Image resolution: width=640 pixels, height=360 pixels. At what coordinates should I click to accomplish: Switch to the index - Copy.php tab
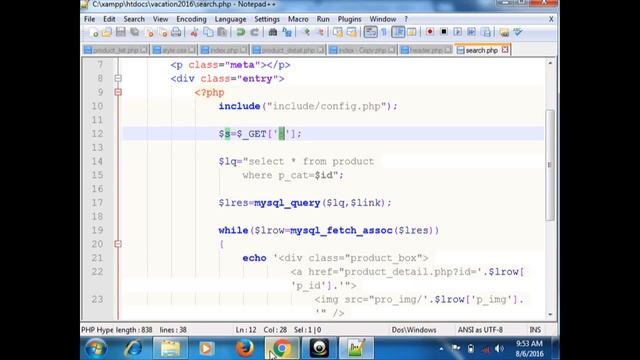(362, 50)
